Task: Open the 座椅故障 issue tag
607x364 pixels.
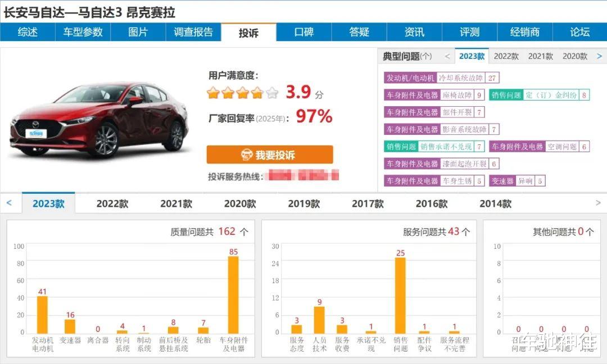Action: click(x=434, y=95)
